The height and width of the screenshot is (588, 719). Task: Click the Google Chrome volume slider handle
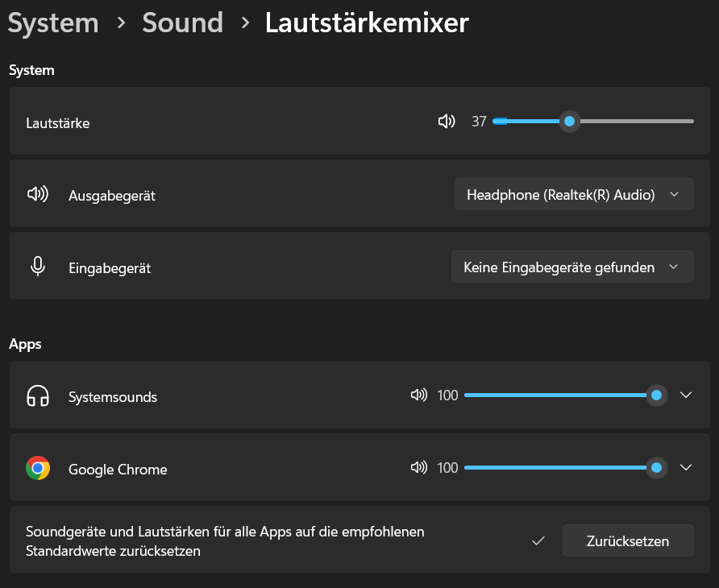pos(657,468)
